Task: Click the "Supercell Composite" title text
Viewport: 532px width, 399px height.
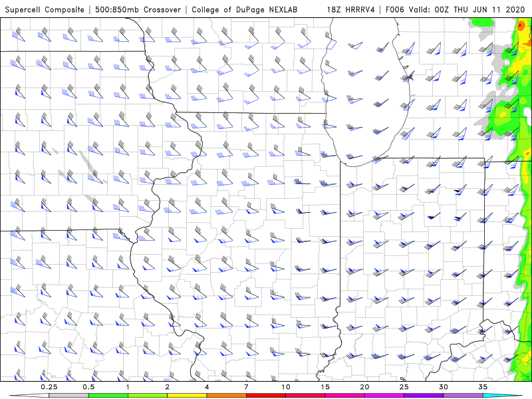Action: [45, 9]
